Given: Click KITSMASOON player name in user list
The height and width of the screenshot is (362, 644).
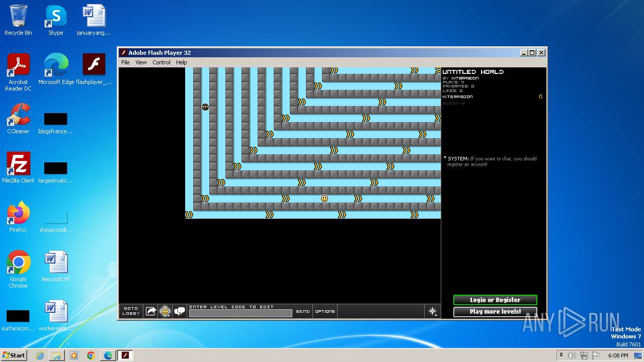Looking at the screenshot, I should [x=458, y=97].
